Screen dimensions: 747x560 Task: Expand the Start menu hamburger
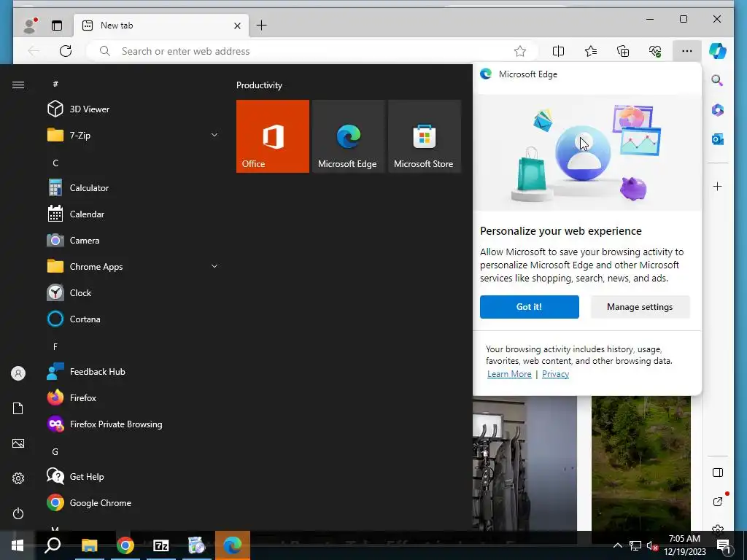click(x=18, y=85)
